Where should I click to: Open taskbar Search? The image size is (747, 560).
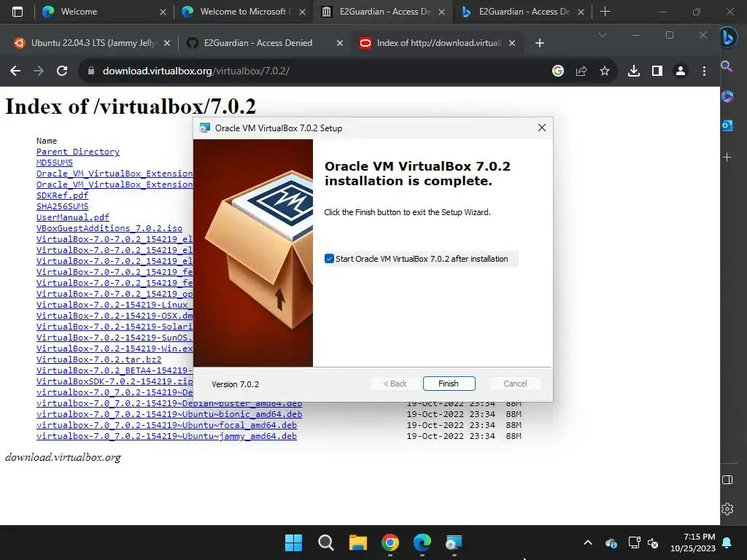(326, 542)
